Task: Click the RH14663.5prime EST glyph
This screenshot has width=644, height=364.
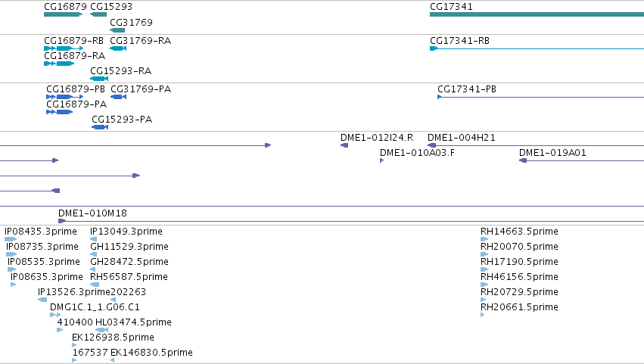Action: pos(484,239)
